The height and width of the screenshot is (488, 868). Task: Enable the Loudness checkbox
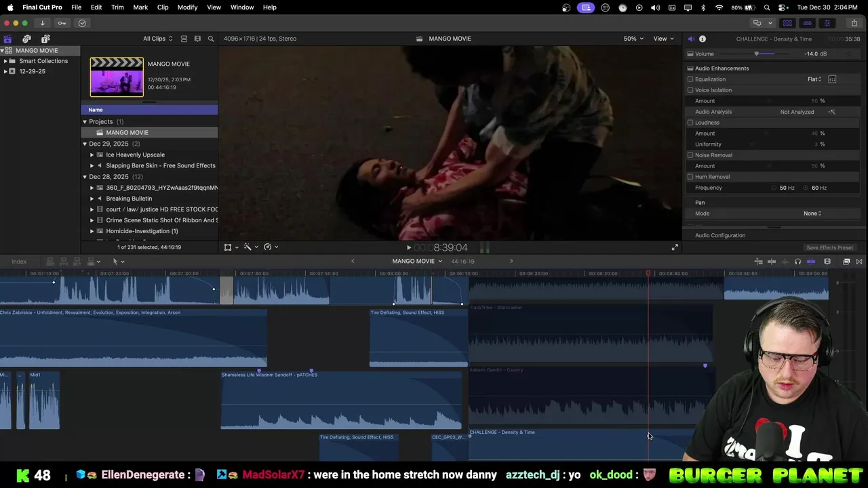pyautogui.click(x=690, y=123)
